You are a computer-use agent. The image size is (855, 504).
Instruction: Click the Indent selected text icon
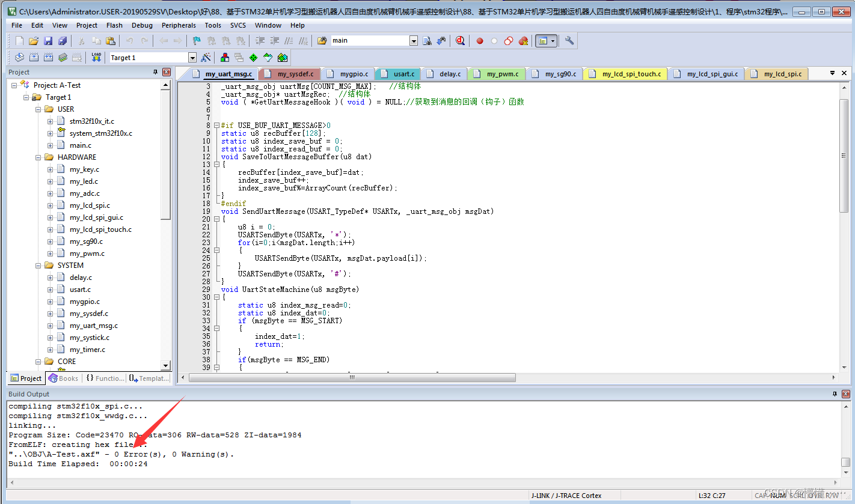(x=260, y=41)
